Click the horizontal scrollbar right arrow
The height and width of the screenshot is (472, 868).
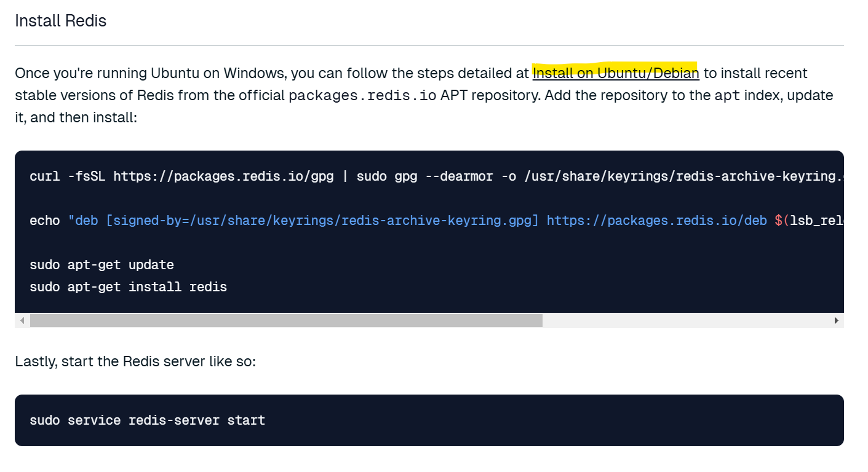tap(836, 320)
